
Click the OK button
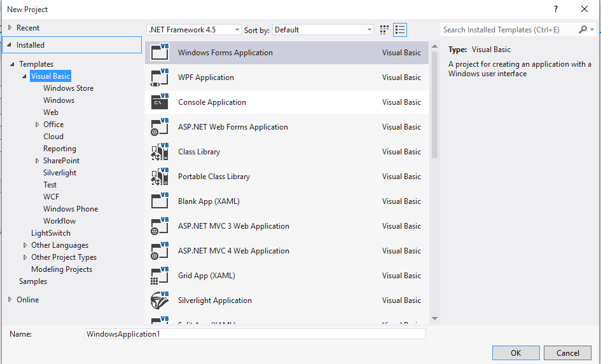pos(516,353)
